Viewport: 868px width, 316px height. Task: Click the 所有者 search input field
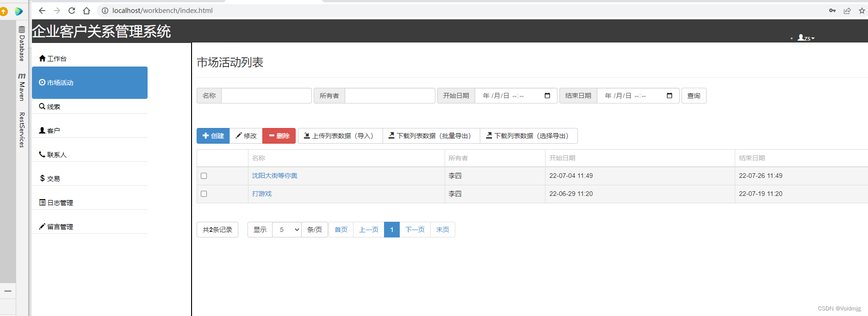coord(390,96)
